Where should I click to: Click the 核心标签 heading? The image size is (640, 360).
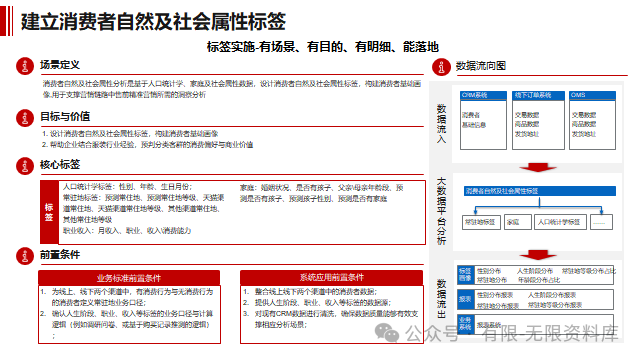click(60, 165)
